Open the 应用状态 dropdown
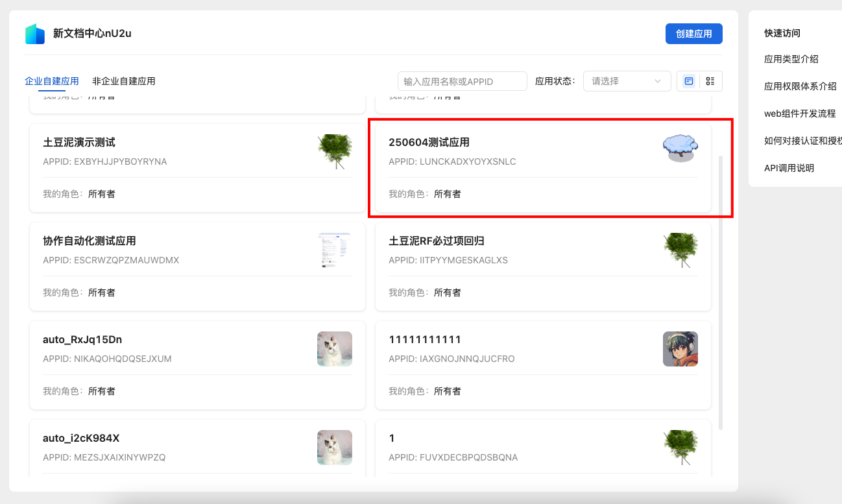 (x=627, y=81)
